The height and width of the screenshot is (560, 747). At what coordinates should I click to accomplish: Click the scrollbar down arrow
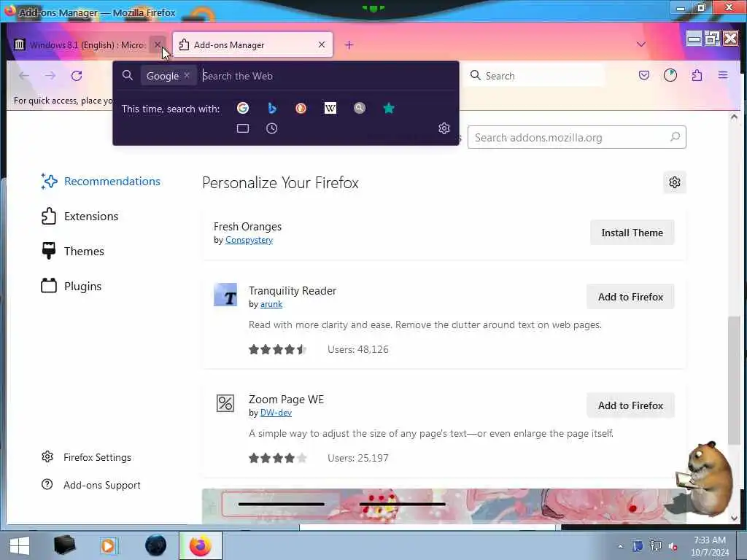point(734,518)
